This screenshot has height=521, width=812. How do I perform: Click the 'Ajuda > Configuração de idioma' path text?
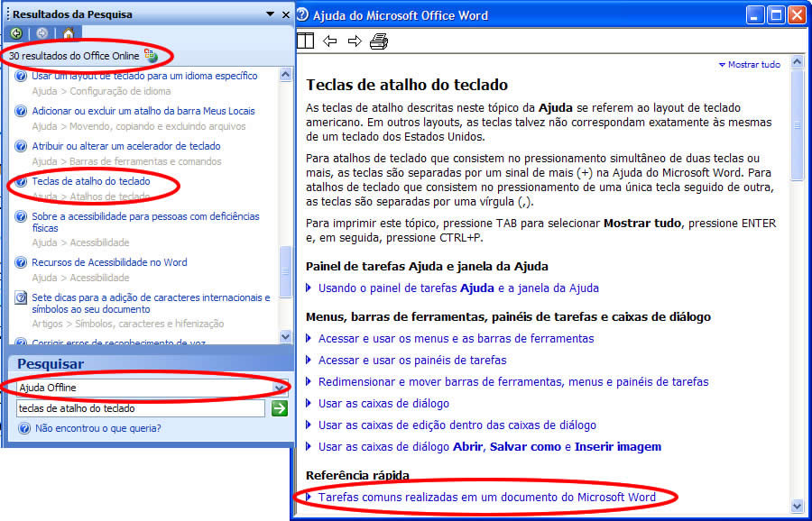pyautogui.click(x=101, y=91)
